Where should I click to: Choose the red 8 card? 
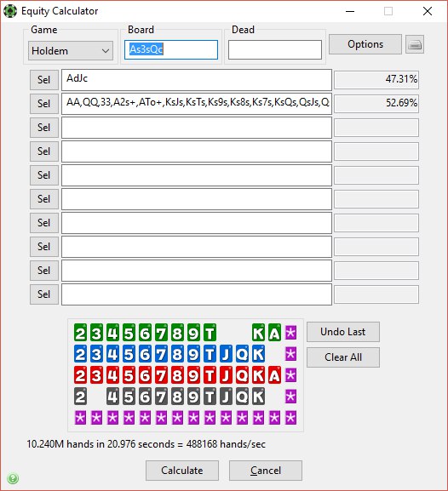pyautogui.click(x=177, y=375)
